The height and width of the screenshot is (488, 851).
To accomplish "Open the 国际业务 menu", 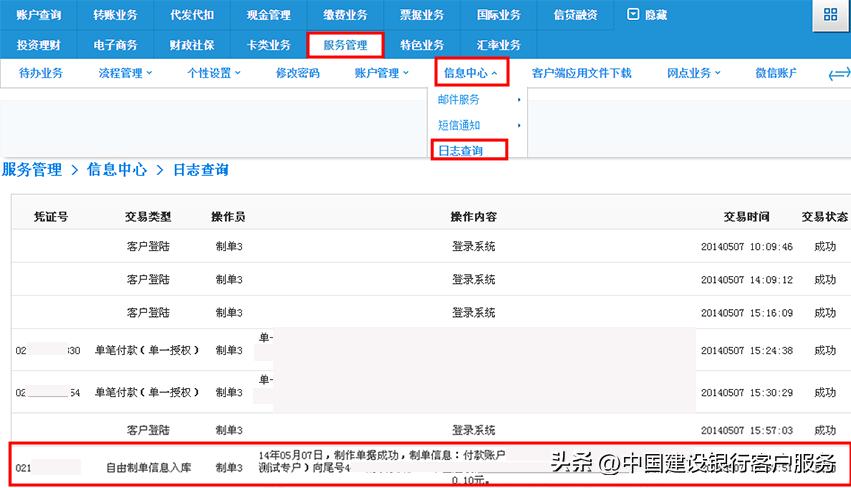I will [498, 15].
